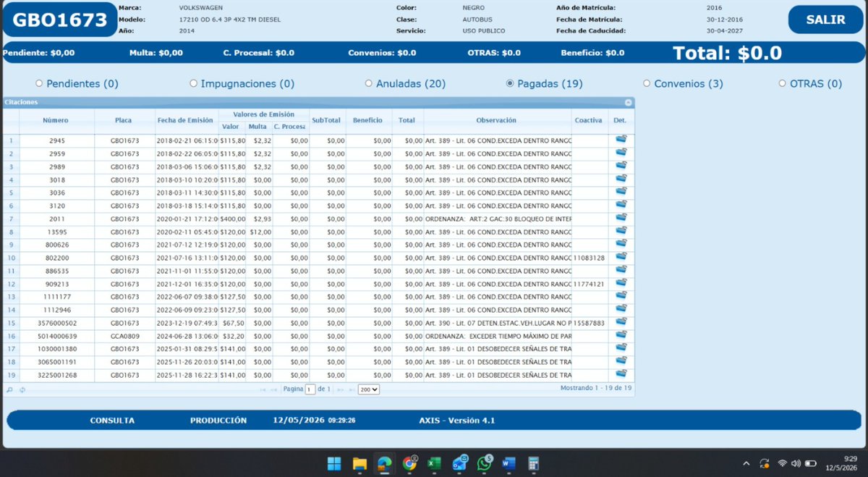Open Calculator from the taskbar
Viewport: 868px width, 477px height.
534,463
